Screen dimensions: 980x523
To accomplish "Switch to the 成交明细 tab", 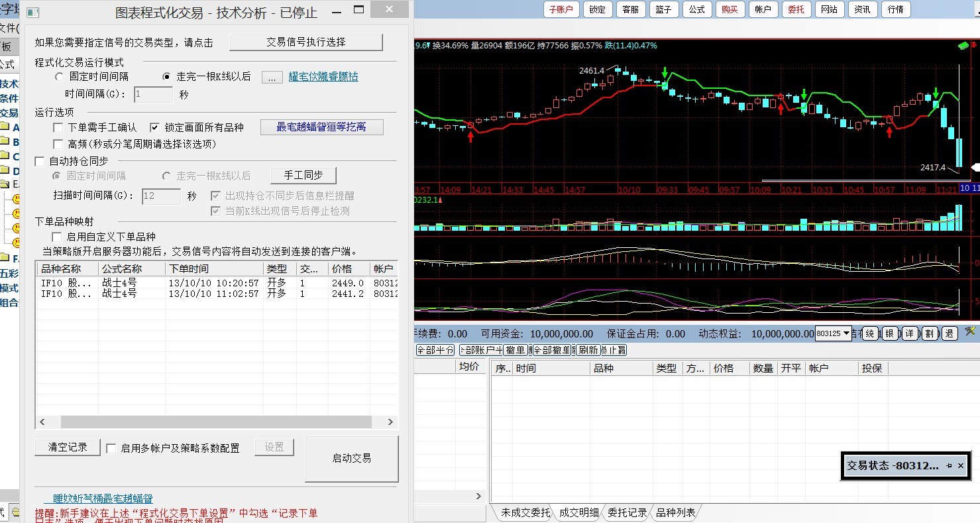I will coord(578,512).
